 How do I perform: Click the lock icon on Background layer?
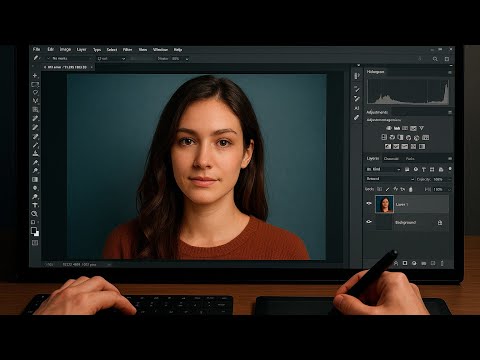[440, 222]
